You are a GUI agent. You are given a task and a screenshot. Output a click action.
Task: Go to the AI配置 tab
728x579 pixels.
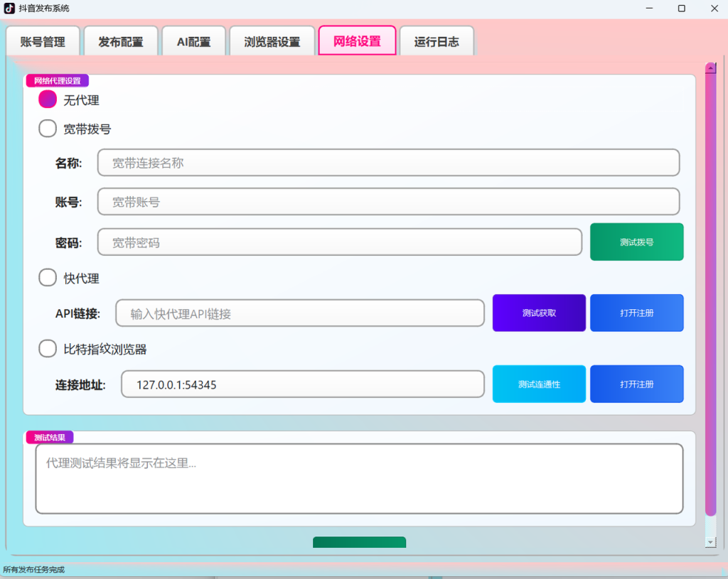(x=193, y=42)
